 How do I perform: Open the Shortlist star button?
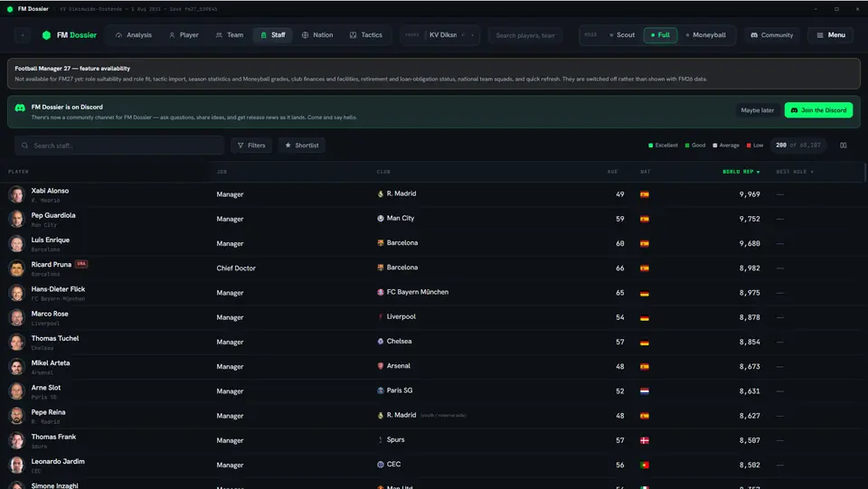click(302, 146)
